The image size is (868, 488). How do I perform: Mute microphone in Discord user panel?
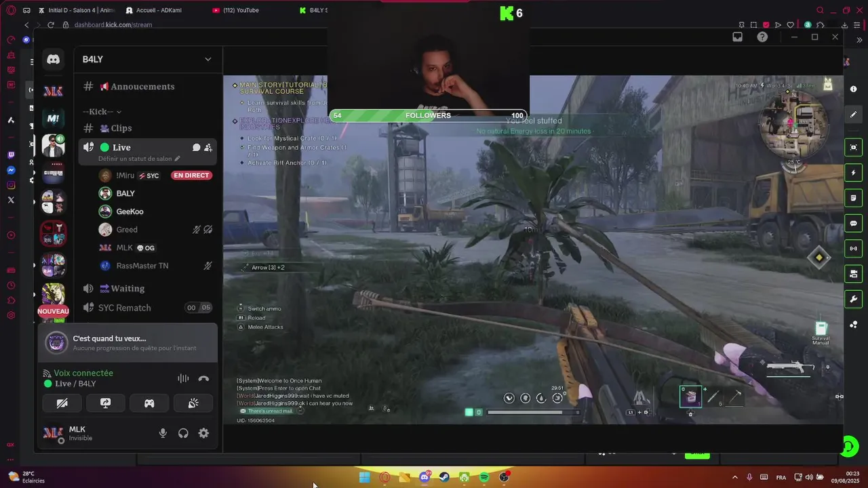163,433
